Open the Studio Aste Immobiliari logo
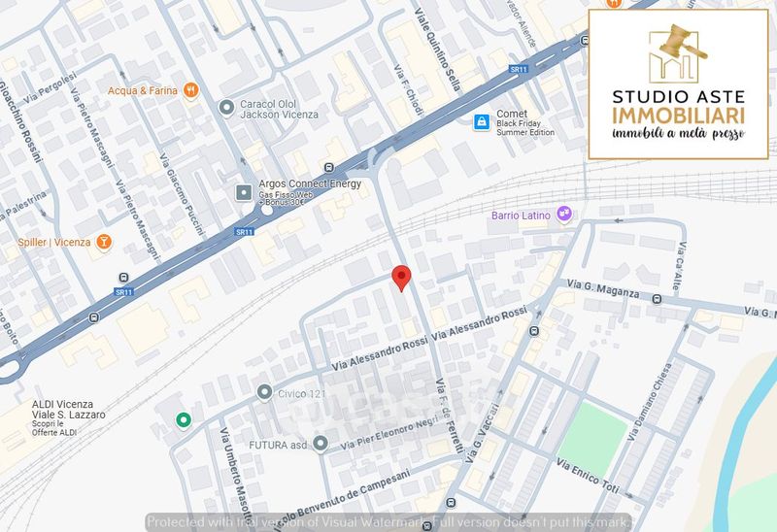 coord(678,84)
